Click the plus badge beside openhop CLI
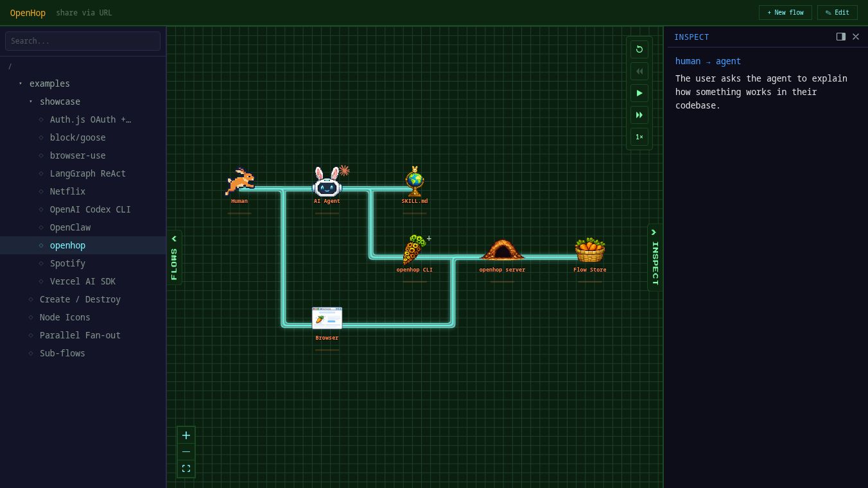This screenshot has height=488, width=868. click(429, 238)
